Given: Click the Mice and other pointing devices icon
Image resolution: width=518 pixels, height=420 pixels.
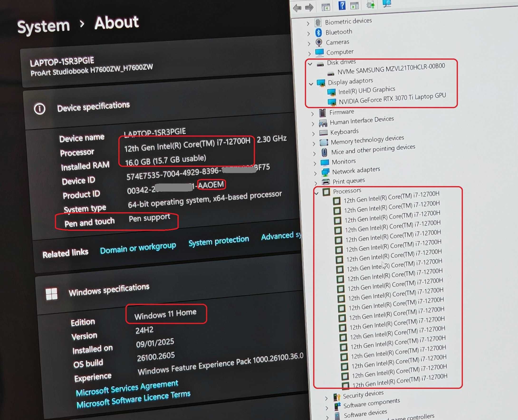Looking at the screenshot, I should [324, 152].
